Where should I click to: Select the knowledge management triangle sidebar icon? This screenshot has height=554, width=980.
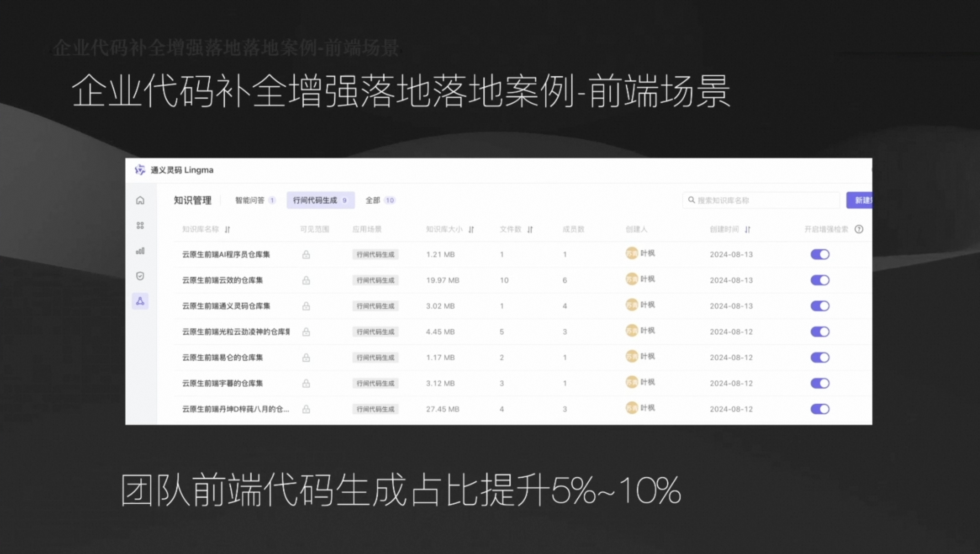point(140,301)
